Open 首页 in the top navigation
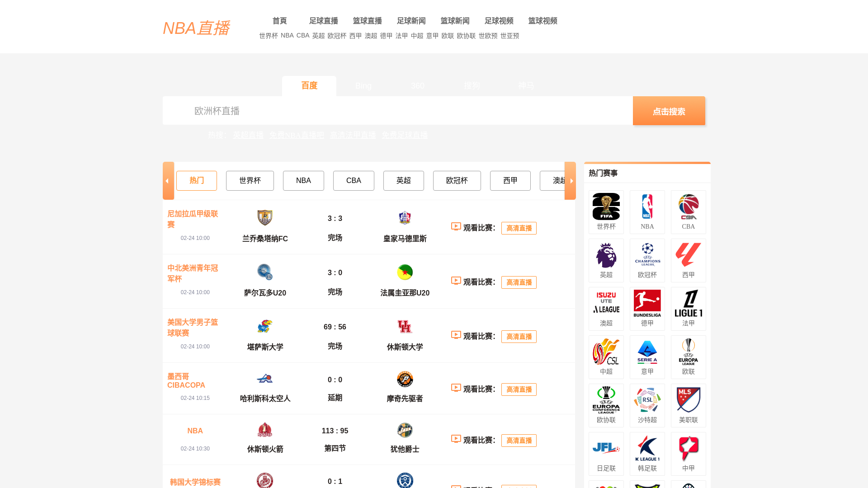This screenshot has height=488, width=868. tap(279, 21)
